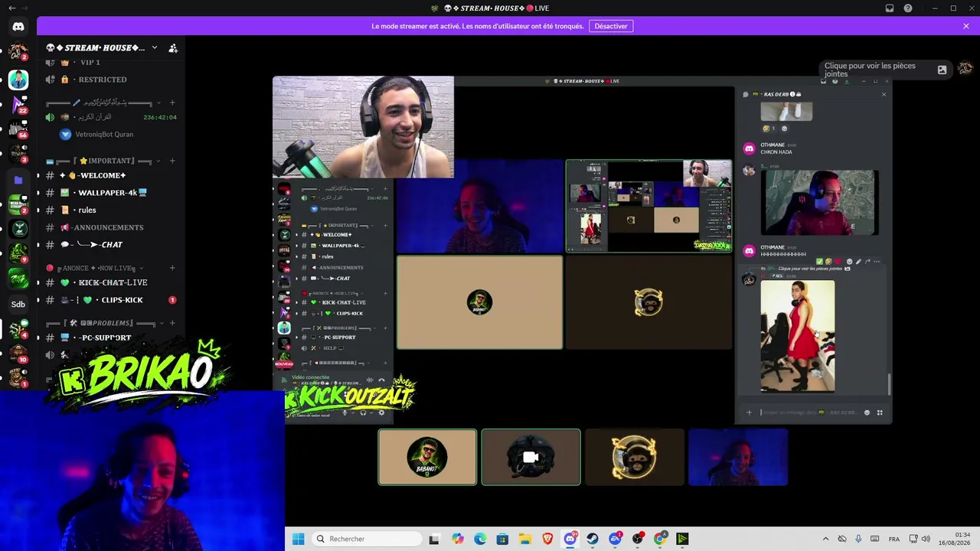Open server with 56 unread badge
The width and height of the screenshot is (980, 551).
click(18, 129)
